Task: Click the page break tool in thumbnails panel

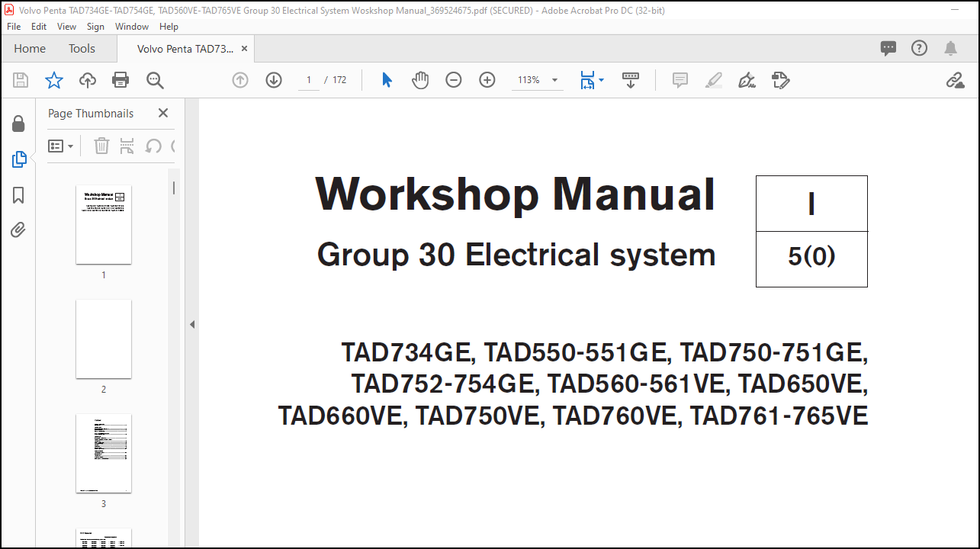Action: point(127,146)
